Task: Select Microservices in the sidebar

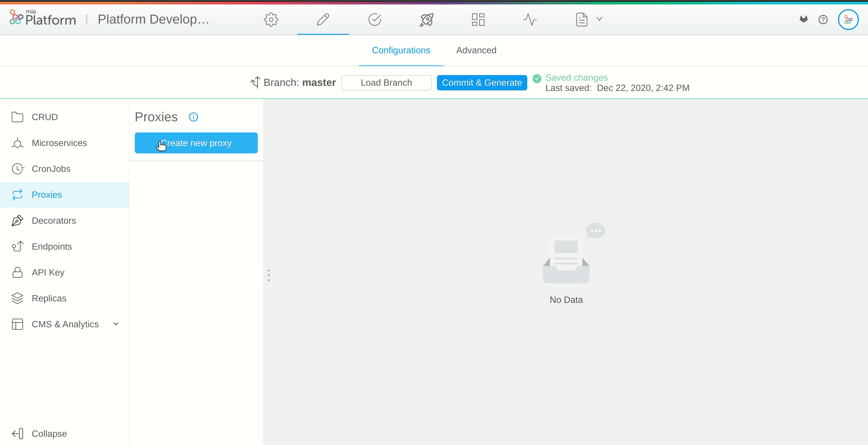Action: click(x=59, y=143)
